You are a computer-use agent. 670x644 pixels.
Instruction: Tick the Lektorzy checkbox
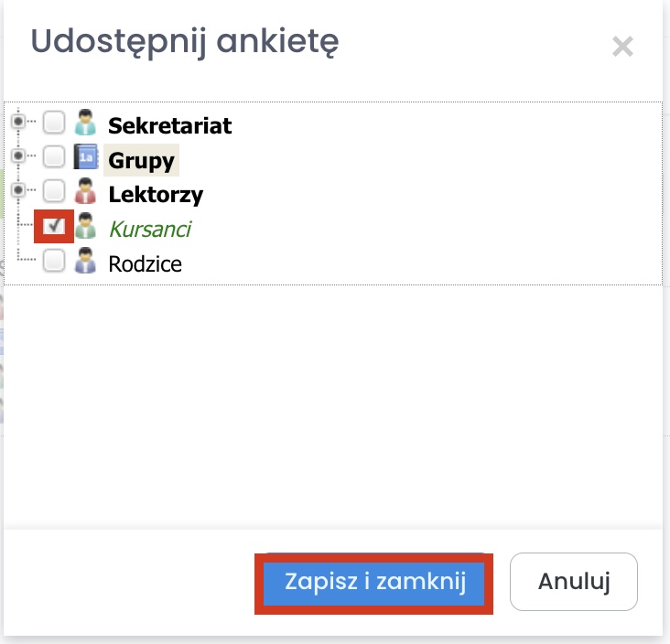pyautogui.click(x=54, y=192)
